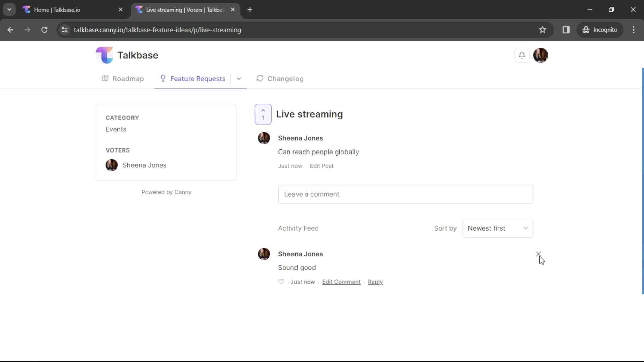This screenshot has width=644, height=362.
Task: Open the tab search dropdown arrow
Action: (x=9, y=10)
